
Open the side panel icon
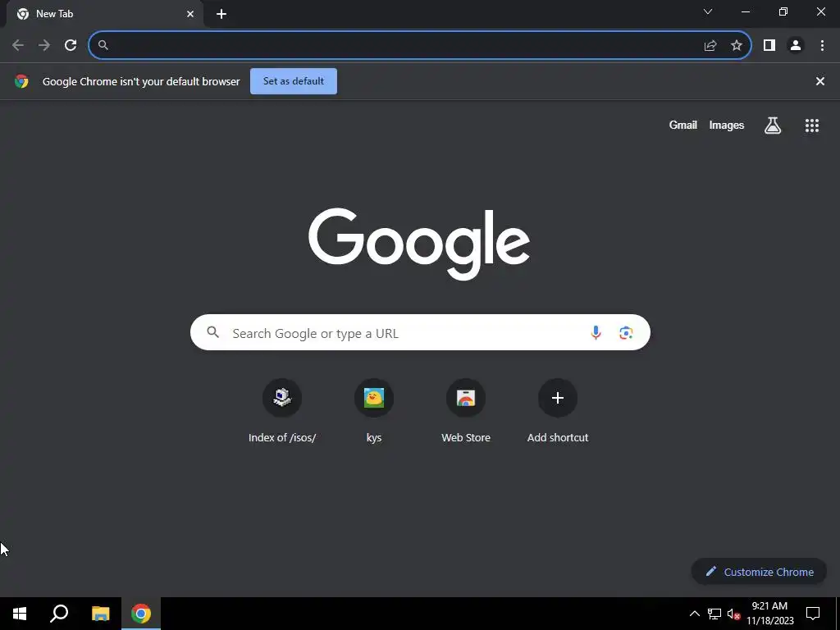point(769,45)
